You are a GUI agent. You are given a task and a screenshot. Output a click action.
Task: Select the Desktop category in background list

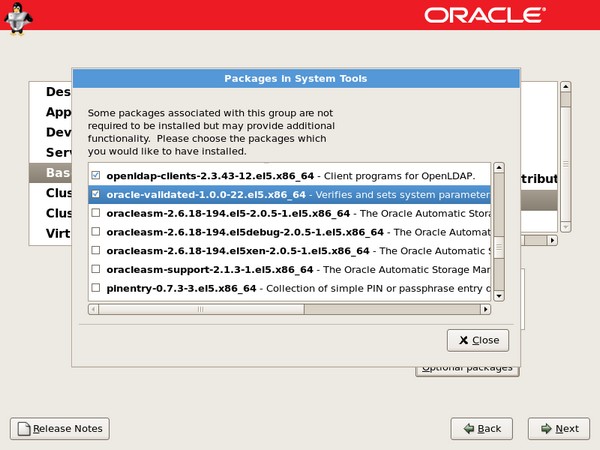[50, 91]
